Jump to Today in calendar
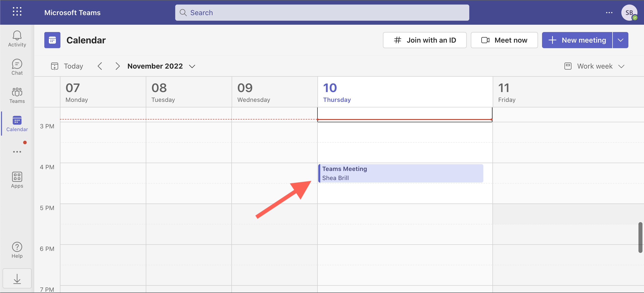 point(67,66)
